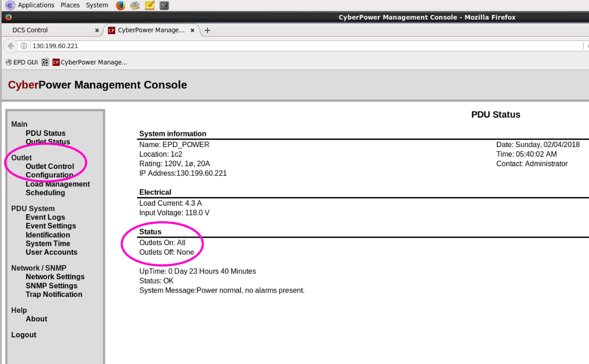Select the Outlets Off: None line
This screenshot has height=364, width=589.
click(167, 252)
